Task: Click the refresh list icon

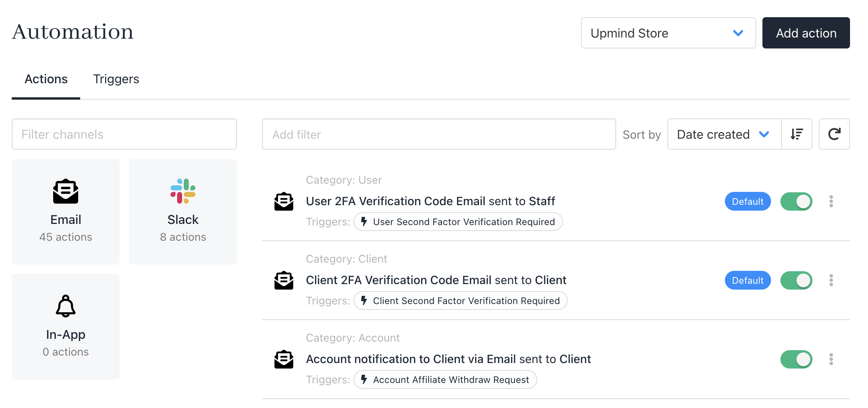Action: click(x=834, y=134)
